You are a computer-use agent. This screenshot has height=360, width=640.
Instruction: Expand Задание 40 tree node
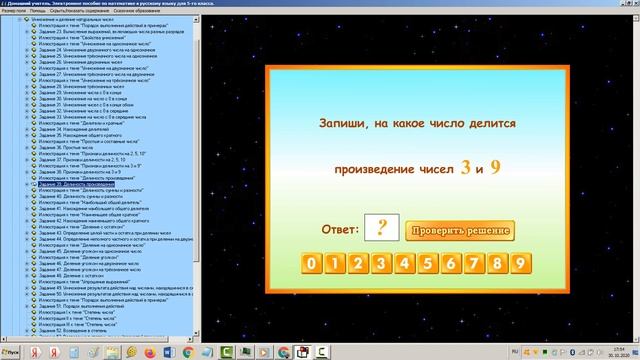pyautogui.click(x=27, y=196)
